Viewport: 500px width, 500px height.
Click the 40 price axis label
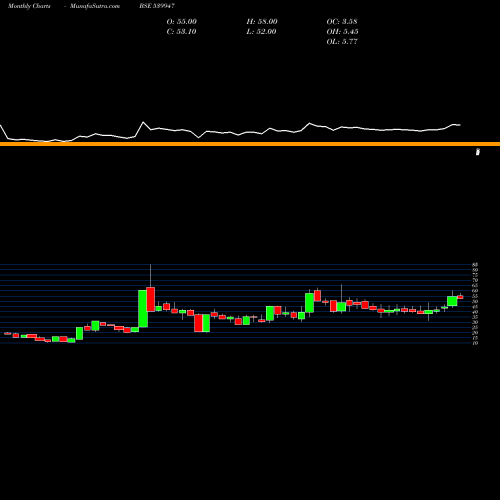point(475,312)
